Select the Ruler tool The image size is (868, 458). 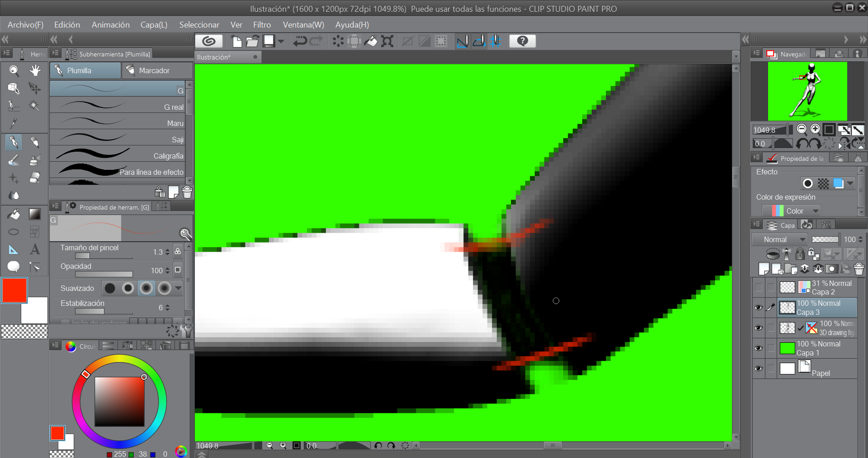(x=14, y=249)
